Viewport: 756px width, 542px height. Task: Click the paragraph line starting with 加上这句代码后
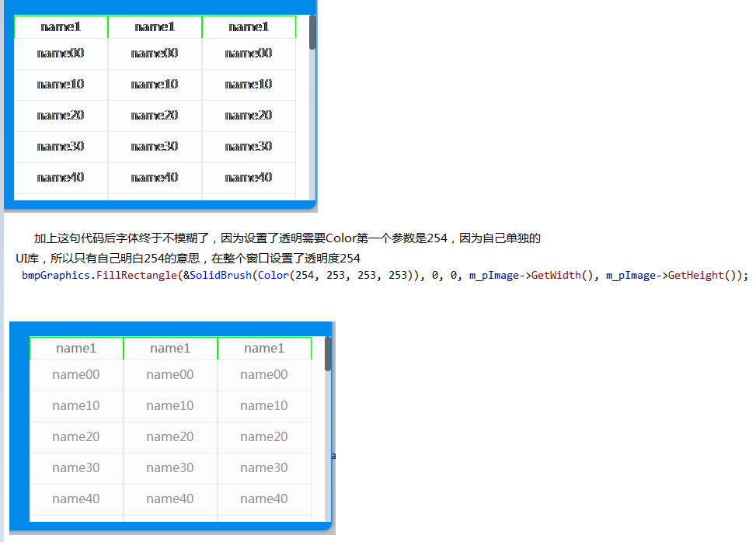[287, 238]
